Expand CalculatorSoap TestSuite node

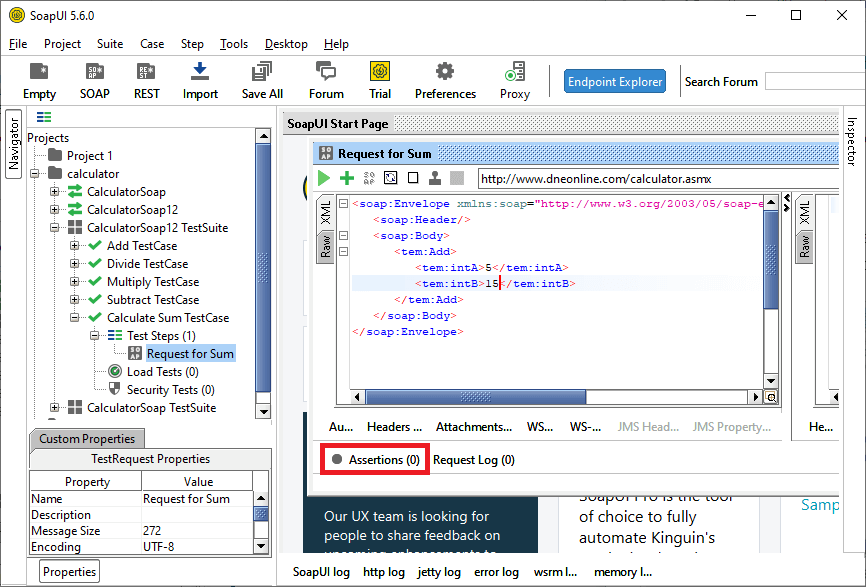[54, 408]
